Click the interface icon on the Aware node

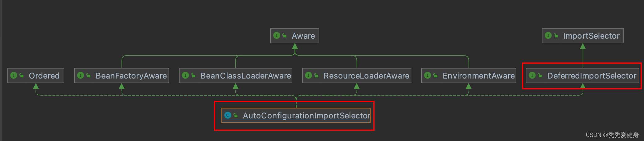(277, 36)
